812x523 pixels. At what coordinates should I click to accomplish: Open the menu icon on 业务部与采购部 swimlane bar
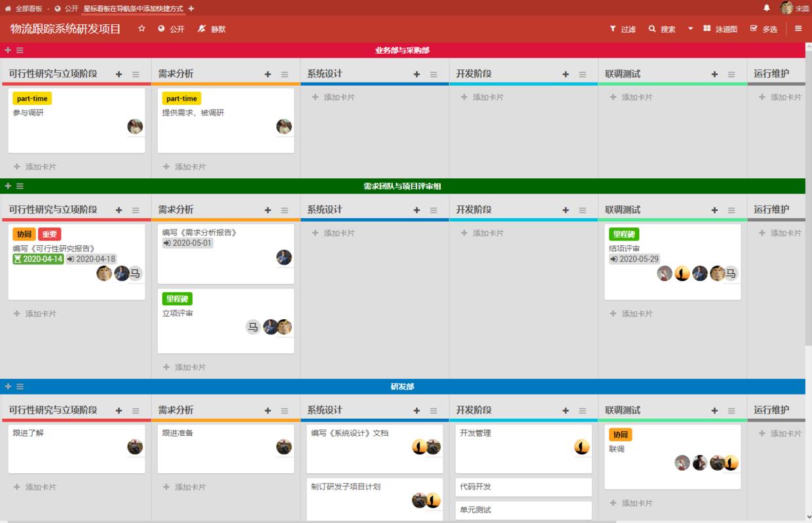coord(20,50)
